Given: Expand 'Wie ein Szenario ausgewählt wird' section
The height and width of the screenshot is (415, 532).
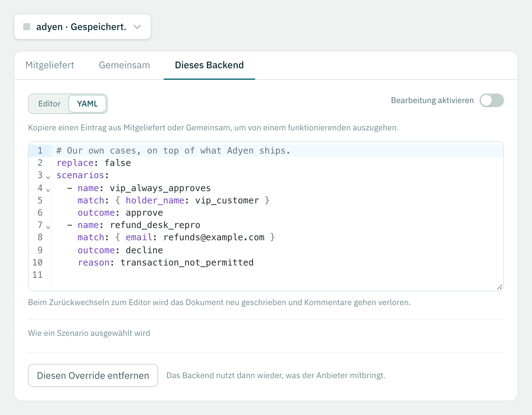Looking at the screenshot, I should 89,333.
